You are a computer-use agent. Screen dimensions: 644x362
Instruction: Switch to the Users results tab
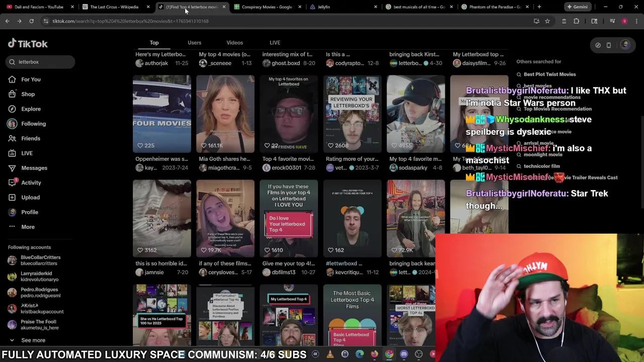pyautogui.click(x=194, y=43)
